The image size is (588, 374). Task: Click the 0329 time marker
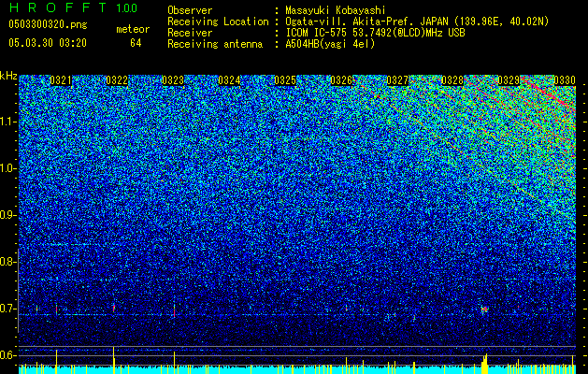coord(509,80)
